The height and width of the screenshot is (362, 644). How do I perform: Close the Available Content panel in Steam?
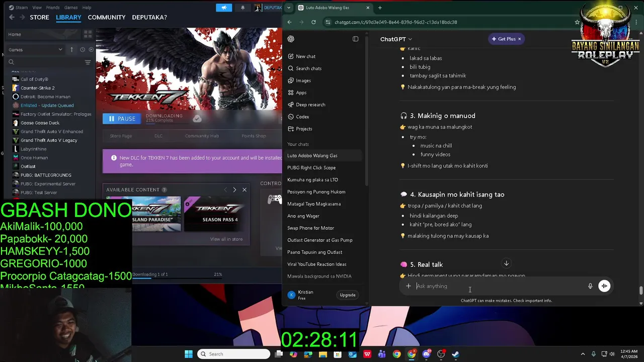pyautogui.click(x=245, y=190)
